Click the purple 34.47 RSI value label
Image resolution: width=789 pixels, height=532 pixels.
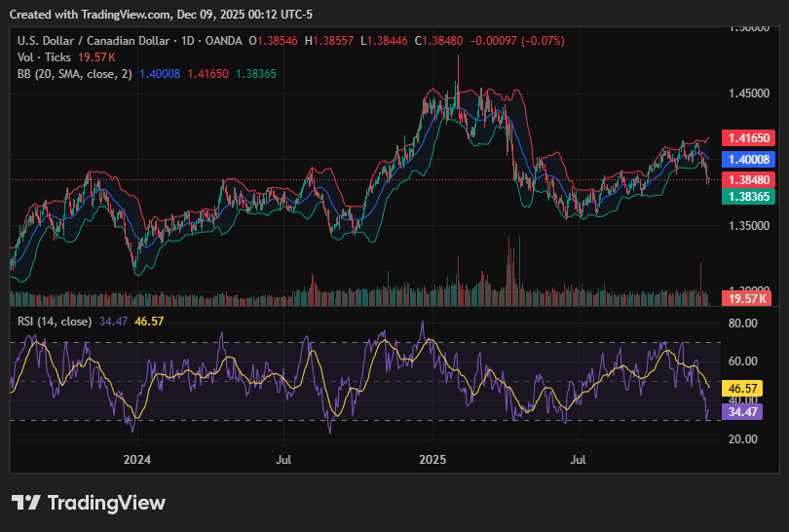coord(745,412)
